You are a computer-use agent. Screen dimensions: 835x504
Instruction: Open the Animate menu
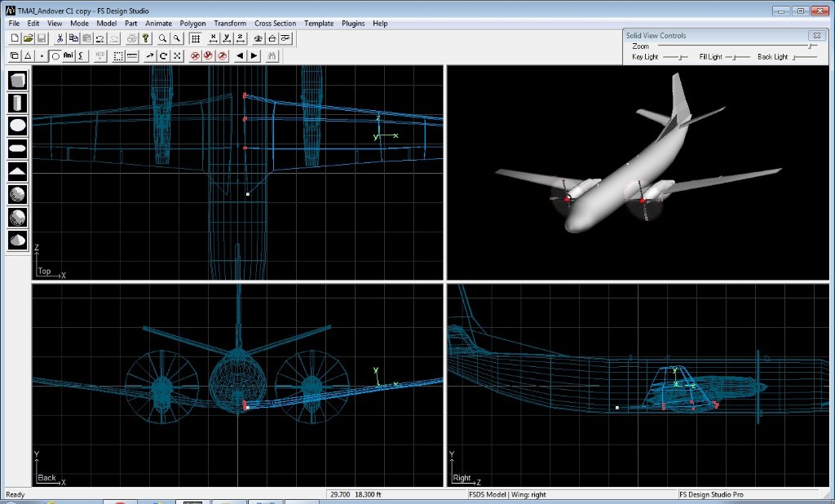click(159, 24)
